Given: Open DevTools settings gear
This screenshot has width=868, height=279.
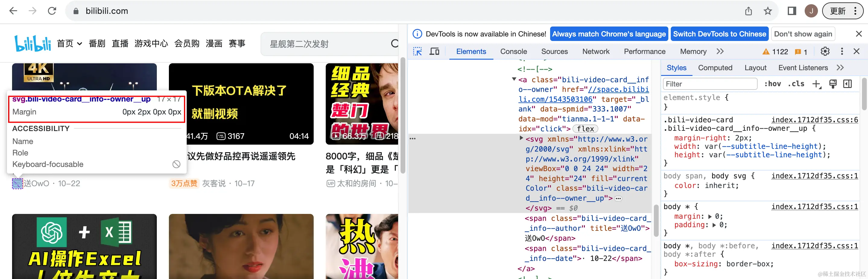Looking at the screenshot, I should [825, 52].
